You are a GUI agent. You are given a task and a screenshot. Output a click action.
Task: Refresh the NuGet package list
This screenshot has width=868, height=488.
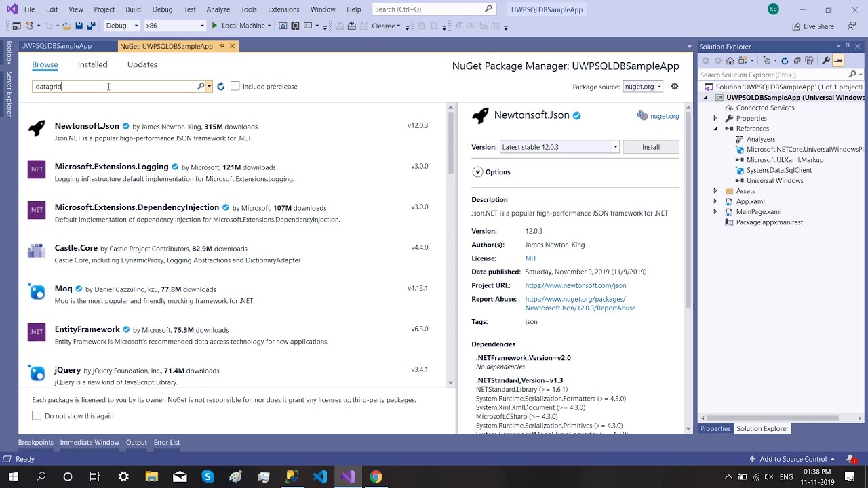point(220,87)
